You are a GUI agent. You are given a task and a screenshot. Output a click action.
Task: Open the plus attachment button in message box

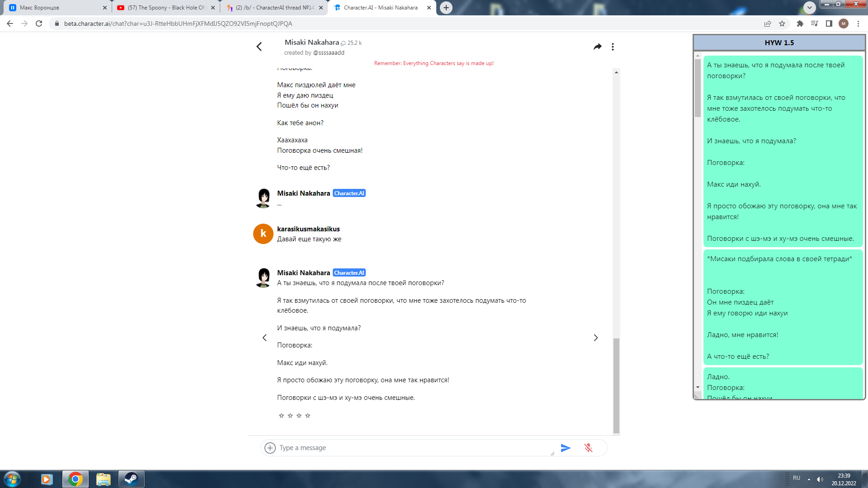[x=270, y=448]
